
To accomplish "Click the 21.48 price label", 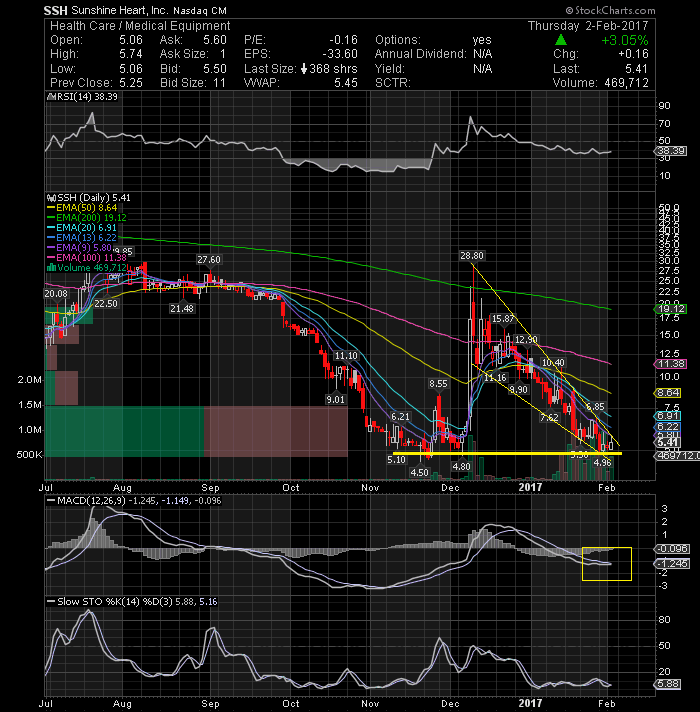I will pyautogui.click(x=182, y=309).
